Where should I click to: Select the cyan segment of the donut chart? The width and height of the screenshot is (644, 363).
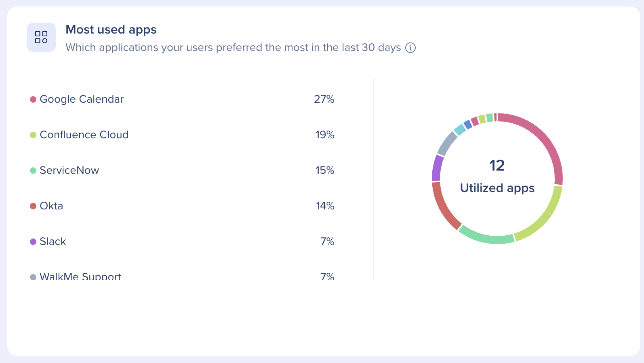pos(460,130)
